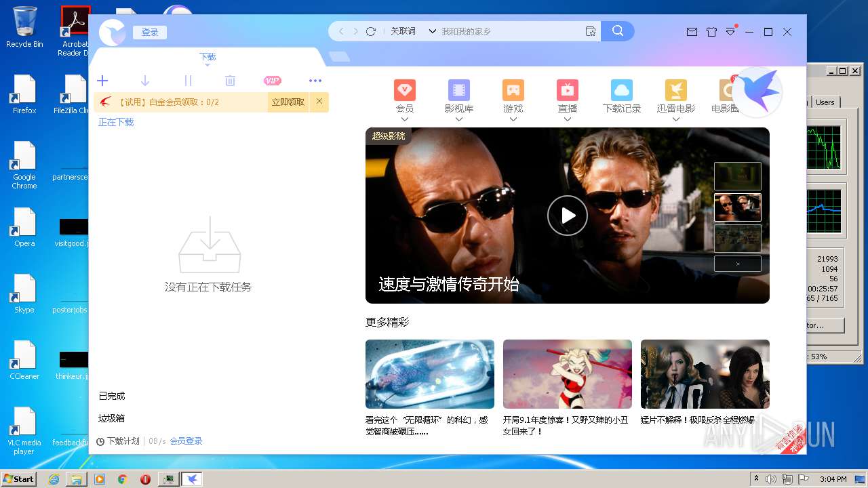This screenshot has height=488, width=868.
Task: Click 立即领取 claim button
Action: pyautogui.click(x=288, y=102)
